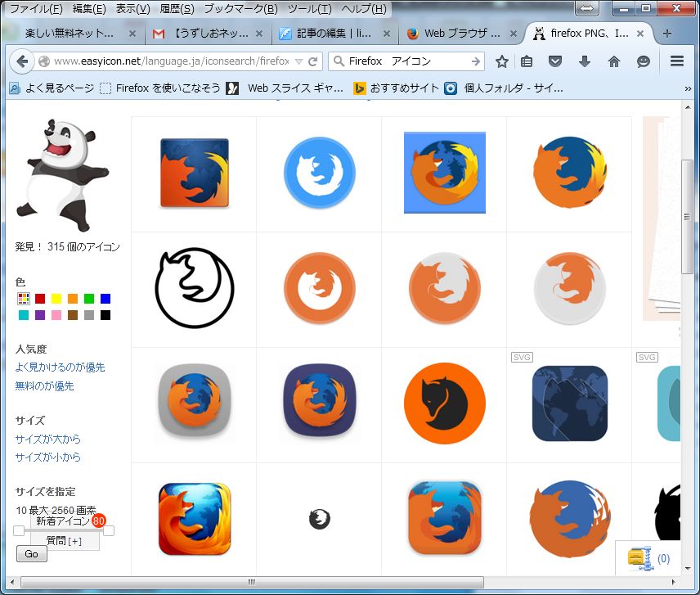Open the bookmarks list icon
The width and height of the screenshot is (700, 595).
coord(527,61)
